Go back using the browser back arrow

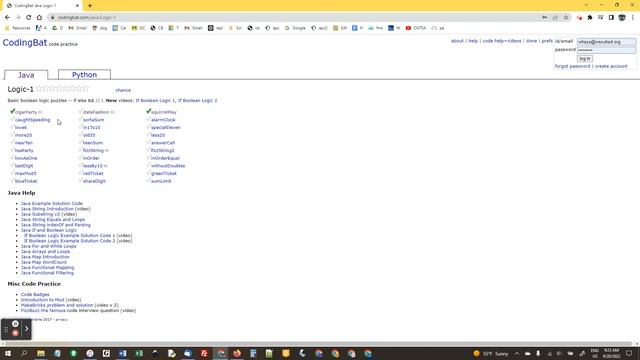tap(7, 18)
